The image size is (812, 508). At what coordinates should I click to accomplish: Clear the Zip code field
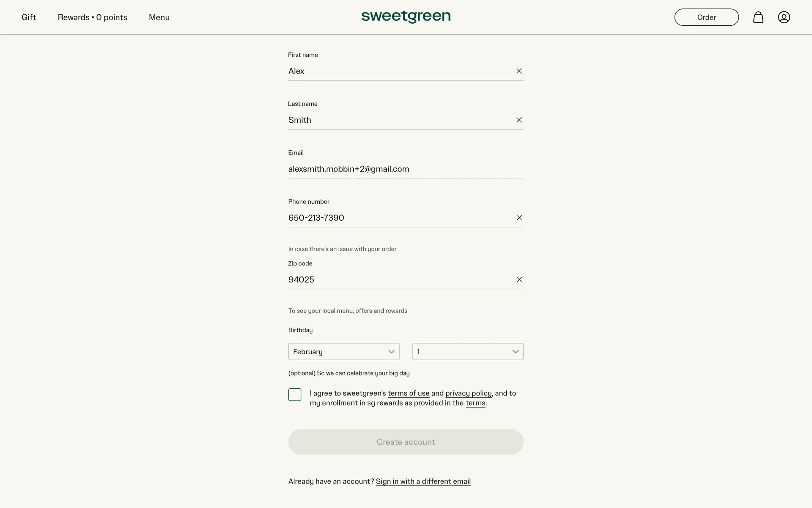pyautogui.click(x=519, y=280)
